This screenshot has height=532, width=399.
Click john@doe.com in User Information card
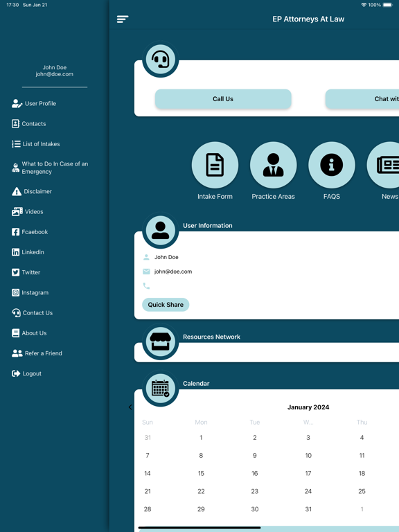173,272
